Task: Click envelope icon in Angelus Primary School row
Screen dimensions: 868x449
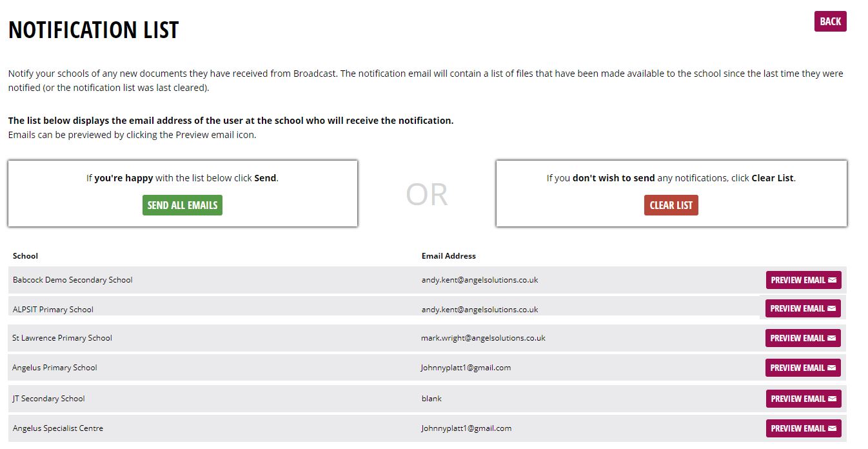Action: coord(831,368)
